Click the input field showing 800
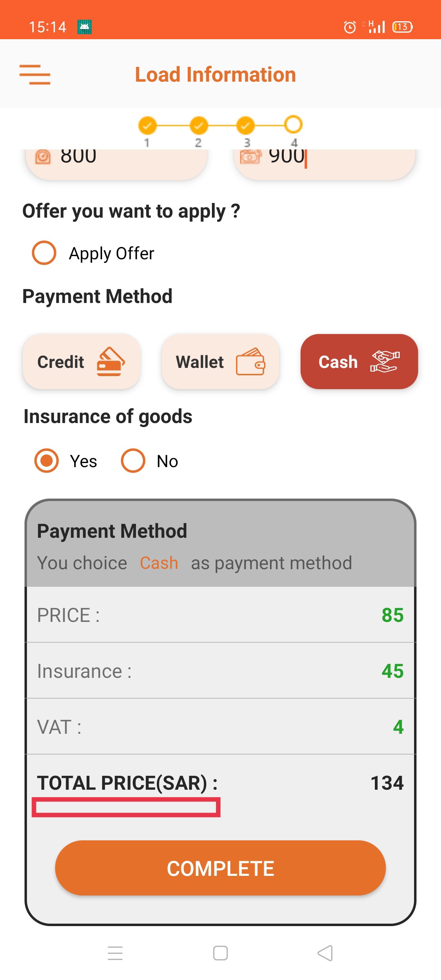441x980 pixels. pyautogui.click(x=116, y=163)
